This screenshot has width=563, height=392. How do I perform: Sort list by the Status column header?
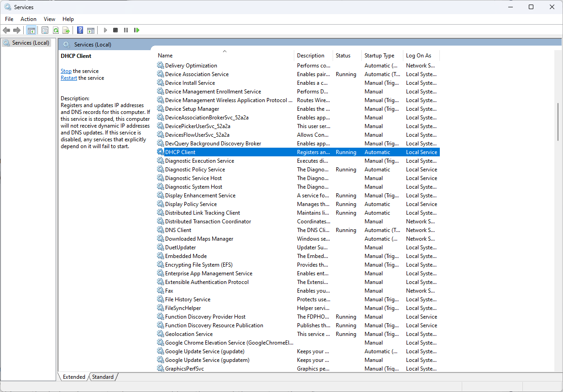tap(343, 56)
